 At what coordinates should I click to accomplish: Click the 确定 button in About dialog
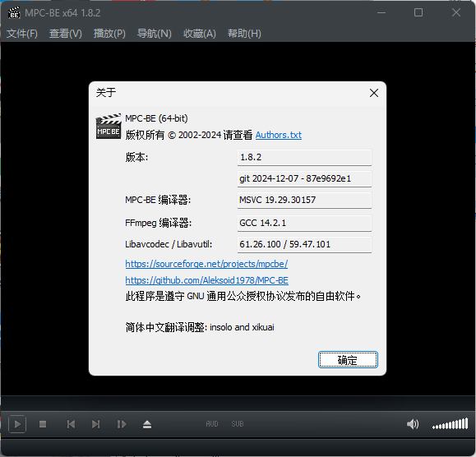pyautogui.click(x=348, y=360)
